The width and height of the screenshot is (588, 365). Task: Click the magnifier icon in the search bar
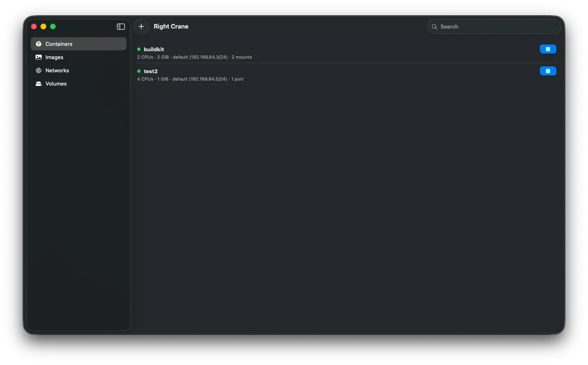tap(434, 26)
